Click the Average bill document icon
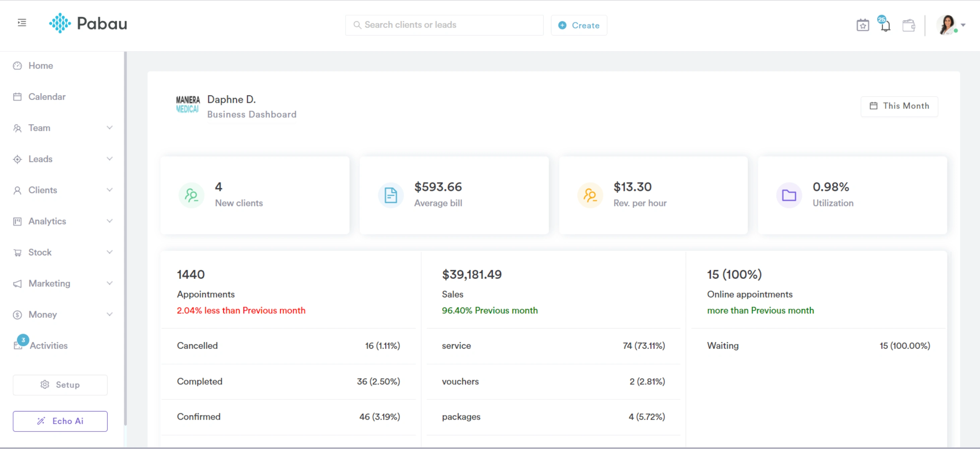 (390, 195)
